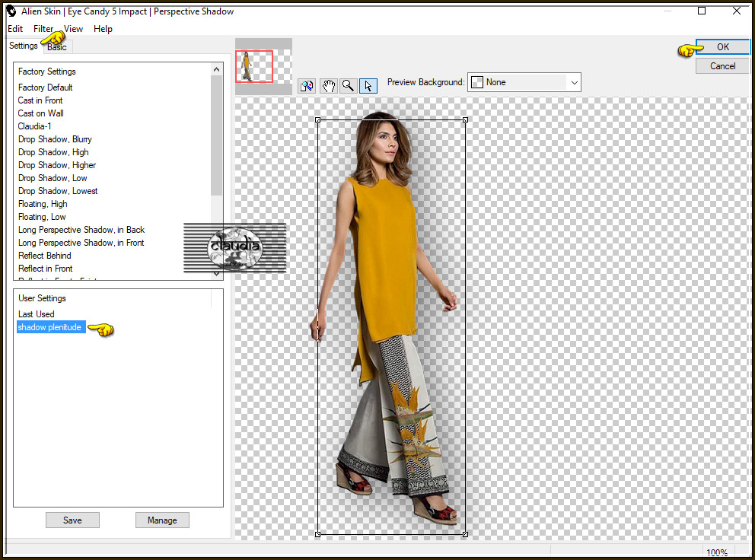755x560 pixels.
Task: Select the hand pan tool
Action: point(328,86)
